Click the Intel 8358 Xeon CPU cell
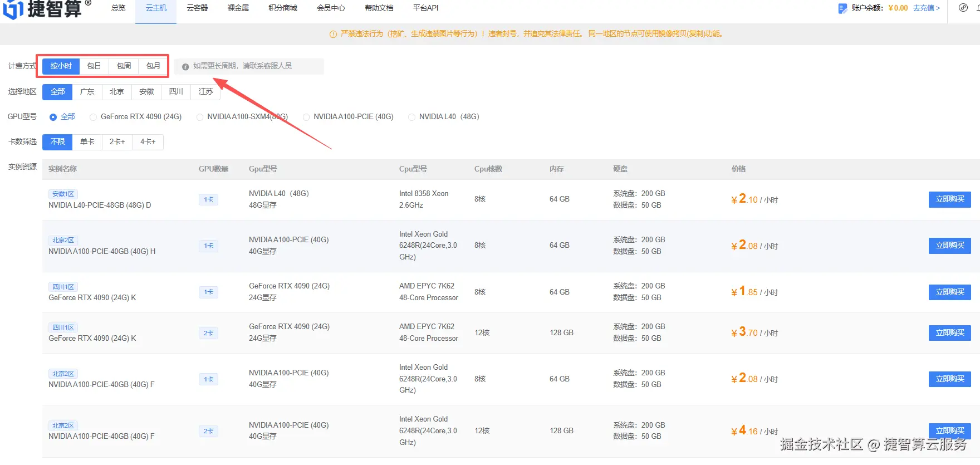980x465 pixels. (x=424, y=199)
